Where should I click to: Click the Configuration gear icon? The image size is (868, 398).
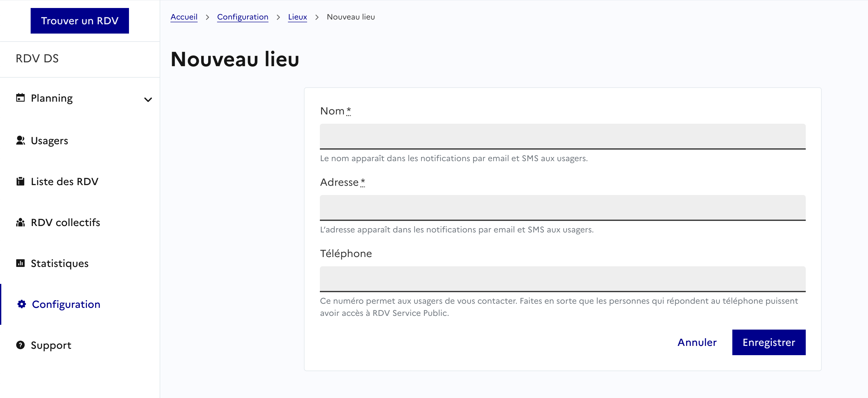pyautogui.click(x=22, y=304)
